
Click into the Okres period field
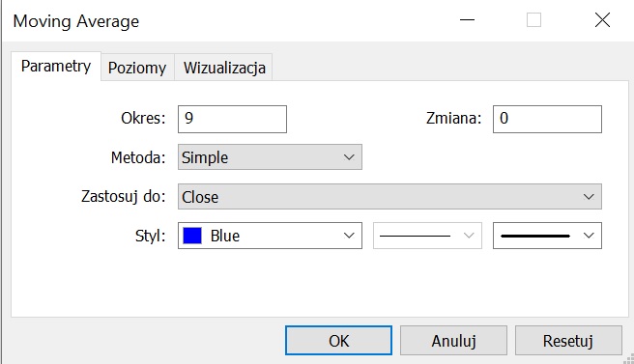click(x=232, y=119)
